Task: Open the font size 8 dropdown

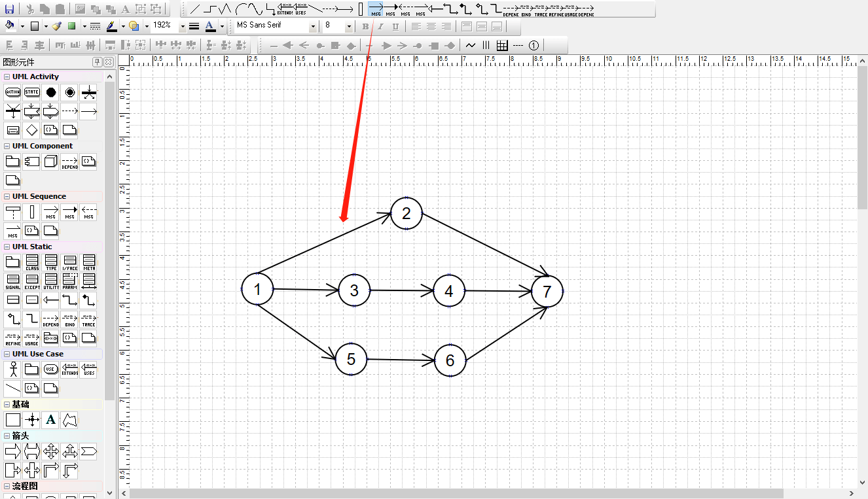Action: 348,27
